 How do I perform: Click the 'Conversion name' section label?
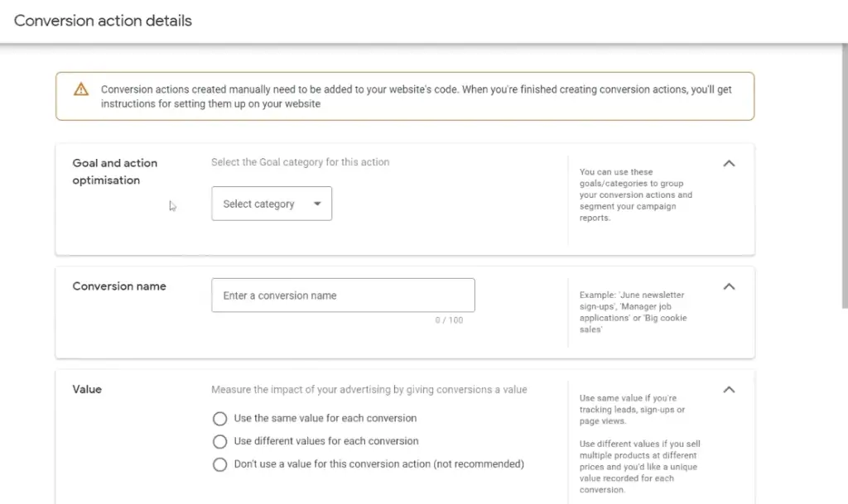click(x=119, y=286)
